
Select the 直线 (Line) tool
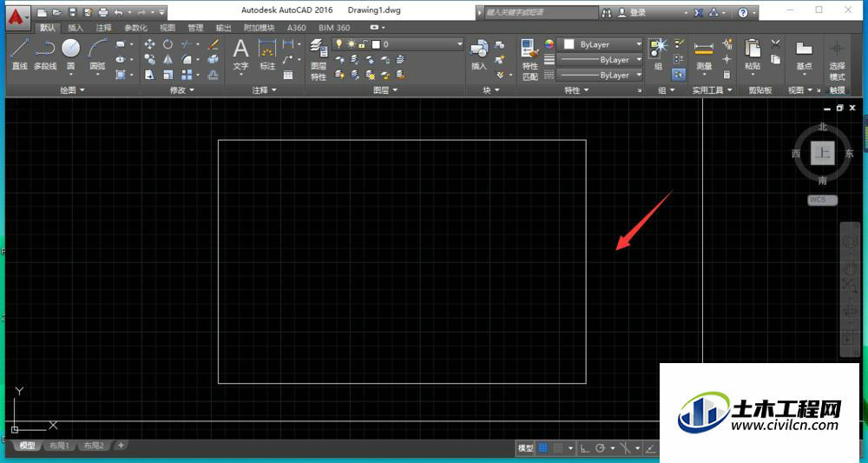click(19, 54)
